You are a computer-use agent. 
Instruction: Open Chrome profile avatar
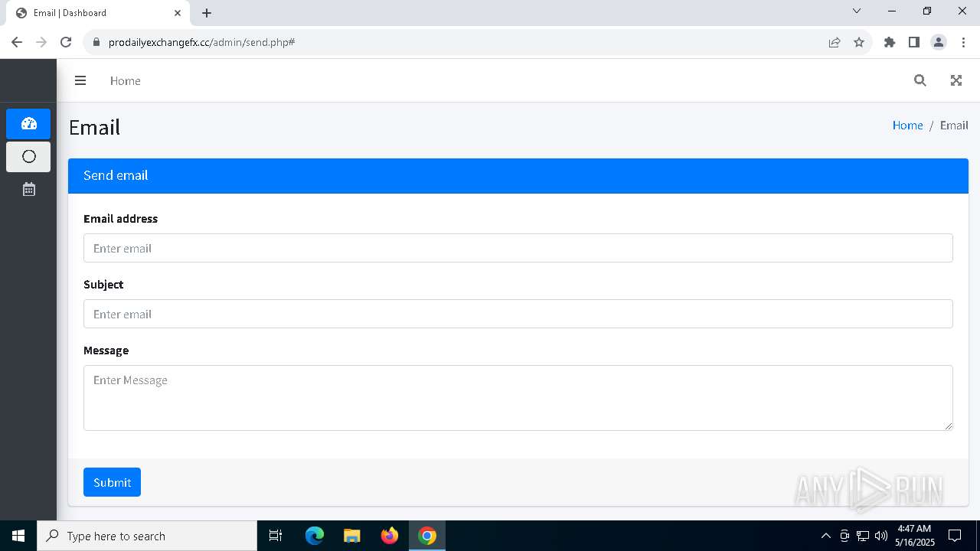[x=939, y=42]
